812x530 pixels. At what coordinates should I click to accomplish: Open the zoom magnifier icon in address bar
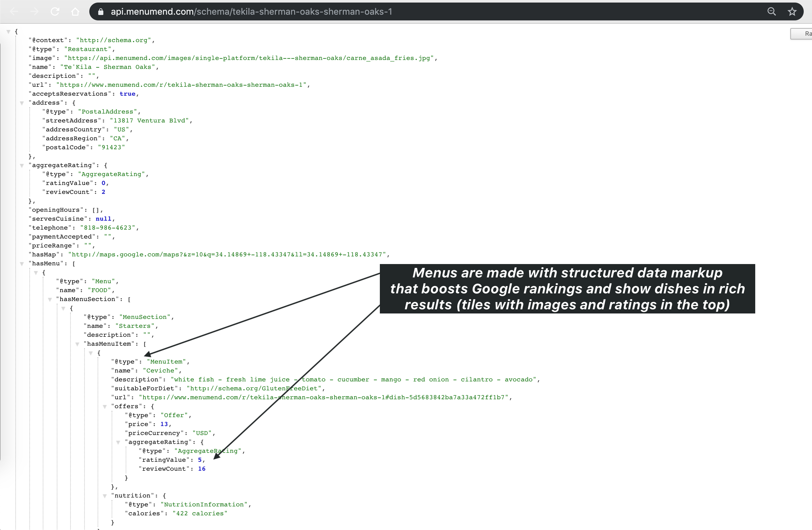[x=771, y=11]
